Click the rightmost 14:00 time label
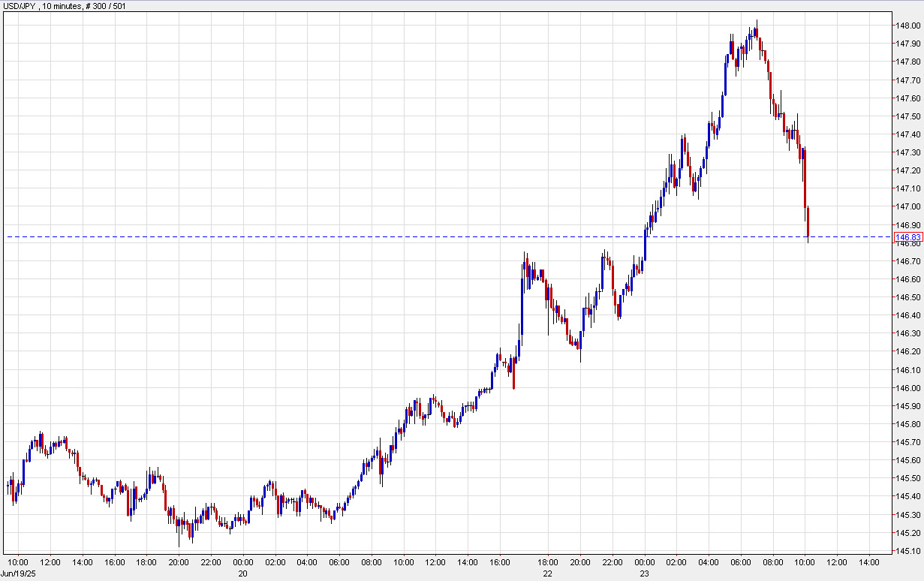924x581 pixels. pos(870,561)
